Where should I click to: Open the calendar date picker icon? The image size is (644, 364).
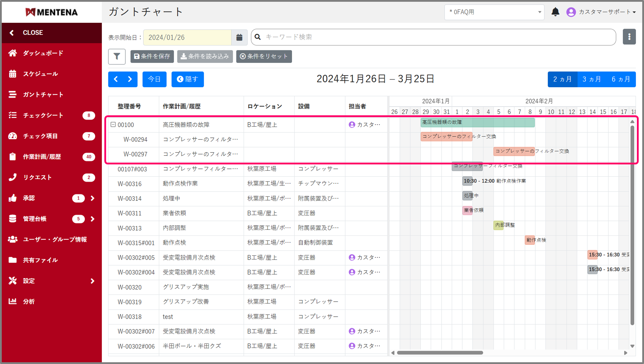[239, 37]
